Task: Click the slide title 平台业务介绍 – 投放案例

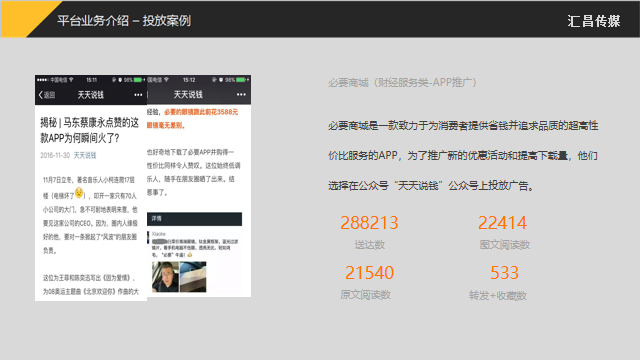Action: pos(124,20)
